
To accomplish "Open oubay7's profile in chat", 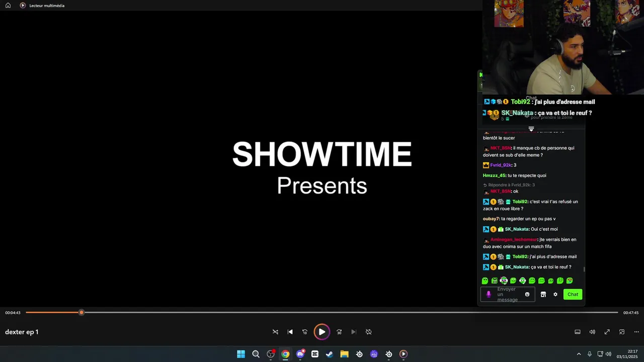I will pyautogui.click(x=491, y=219).
